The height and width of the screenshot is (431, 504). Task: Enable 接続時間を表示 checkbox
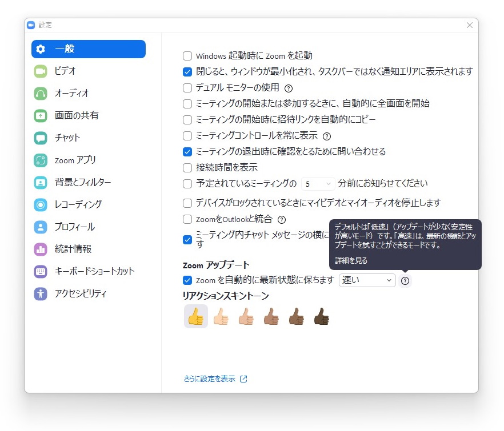(x=187, y=168)
